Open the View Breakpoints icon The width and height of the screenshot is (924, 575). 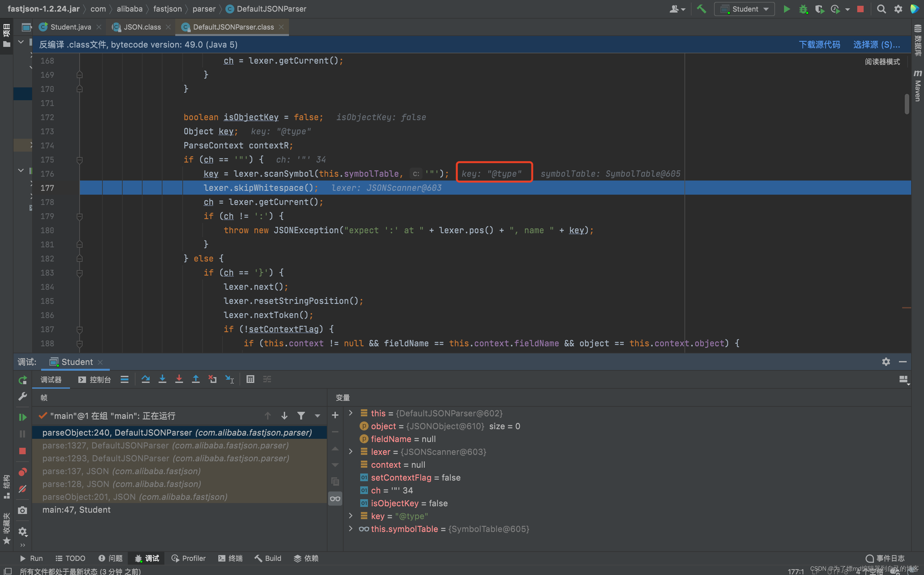pos(22,472)
